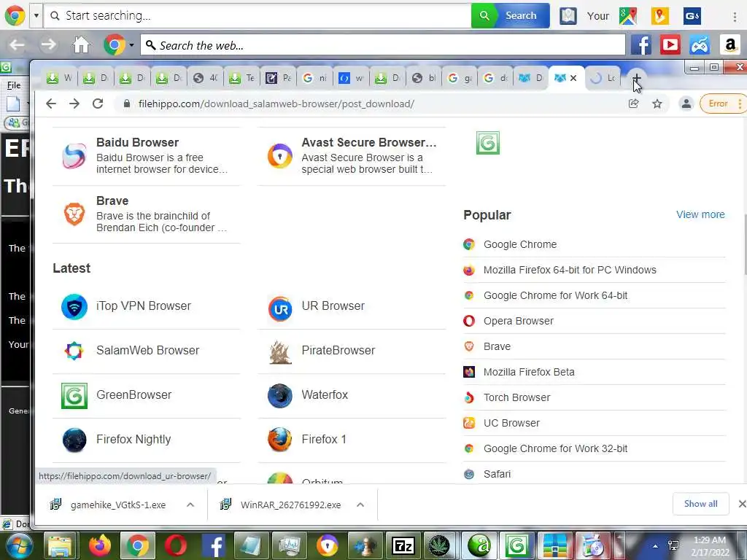Open the profile avatar icon in Chrome

[x=686, y=104]
